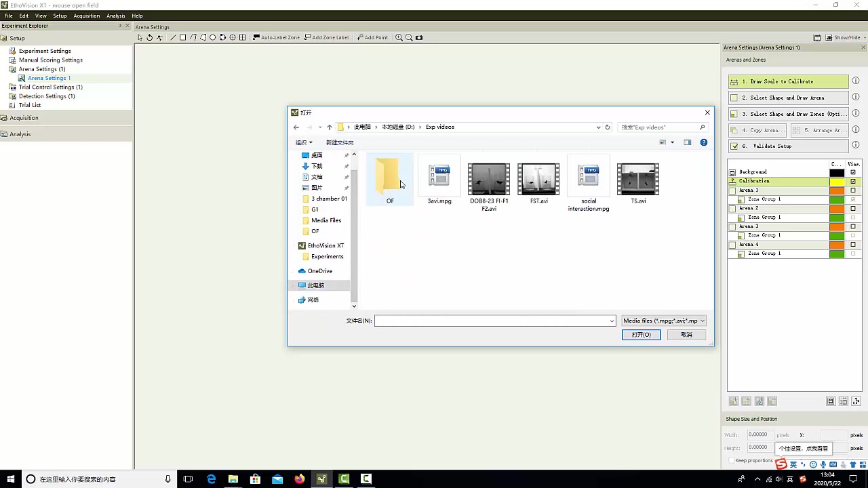Select the rectangle shape drawing tool
This screenshot has height=488, width=868.
(x=182, y=37)
